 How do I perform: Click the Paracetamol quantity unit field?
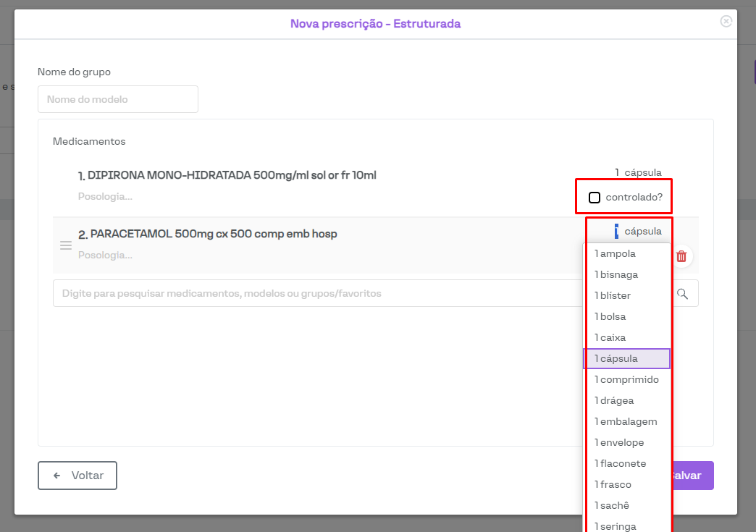click(x=638, y=232)
